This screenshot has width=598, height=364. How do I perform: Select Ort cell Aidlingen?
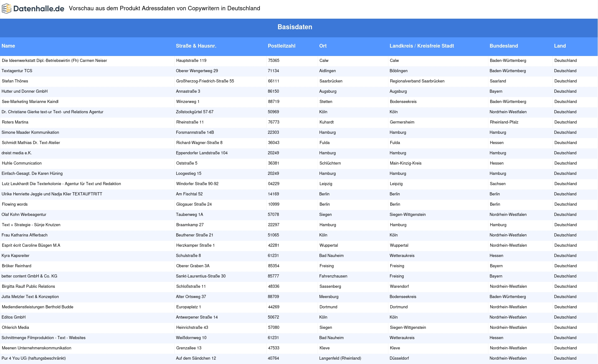(x=327, y=71)
